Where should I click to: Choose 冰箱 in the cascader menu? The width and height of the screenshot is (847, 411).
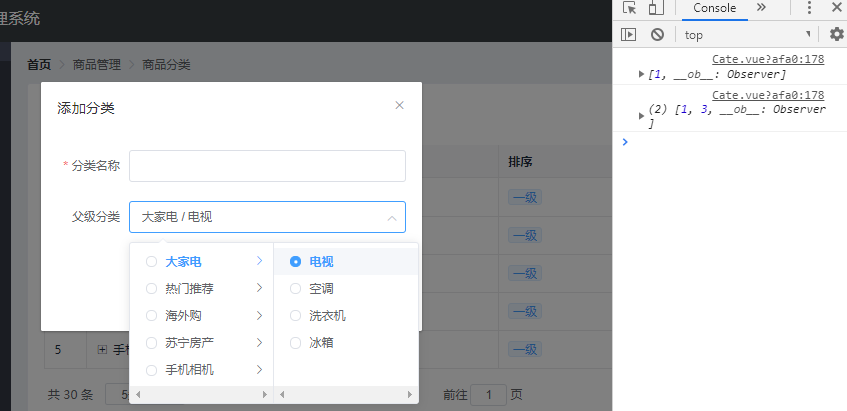pos(321,343)
